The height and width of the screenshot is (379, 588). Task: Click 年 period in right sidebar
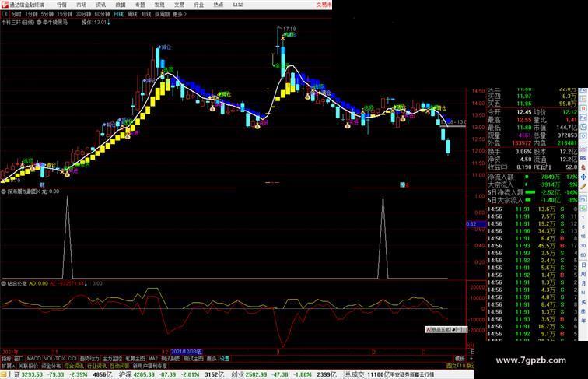[x=583, y=321]
